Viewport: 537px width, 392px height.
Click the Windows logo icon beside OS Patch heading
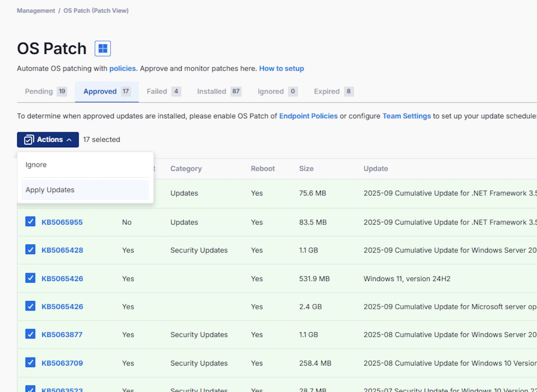(102, 48)
